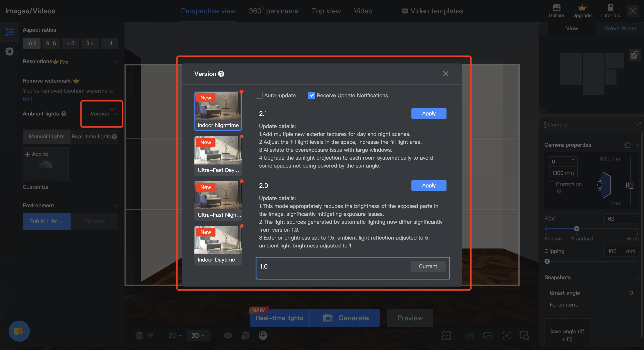Viewport: 644px width, 350px height.
Task: Apply version 2.1
Action: point(429,114)
